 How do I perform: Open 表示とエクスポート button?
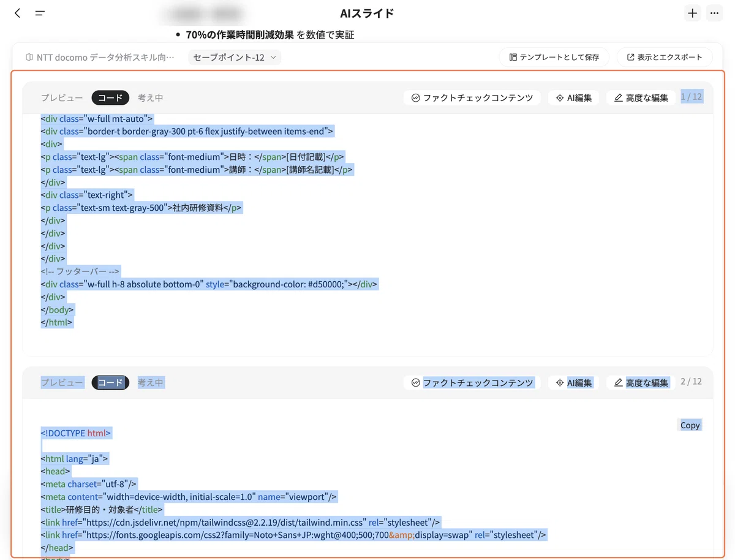[665, 57]
